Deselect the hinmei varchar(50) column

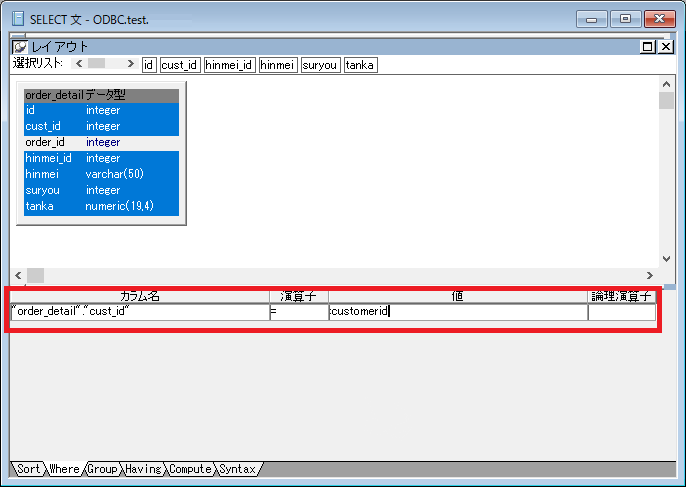coord(101,174)
